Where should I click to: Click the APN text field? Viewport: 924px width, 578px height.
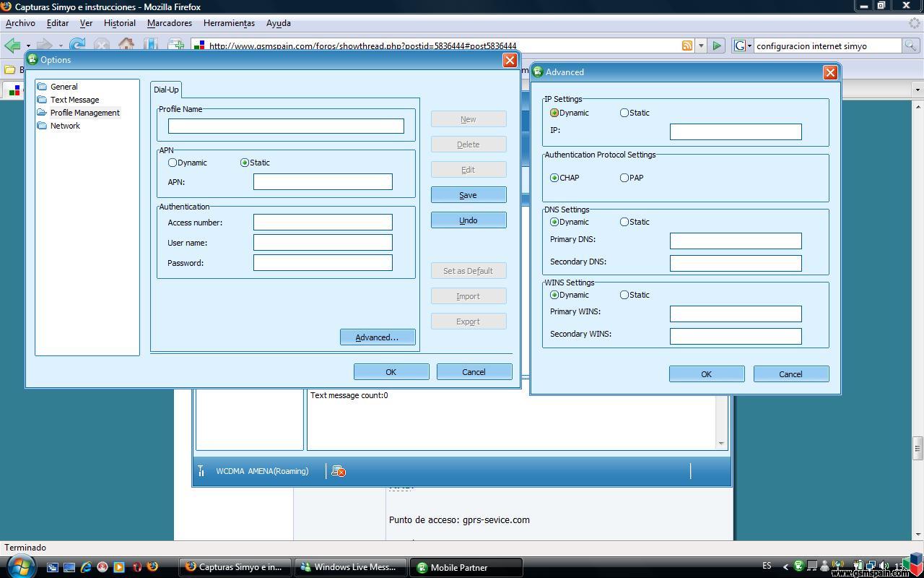[x=323, y=181]
